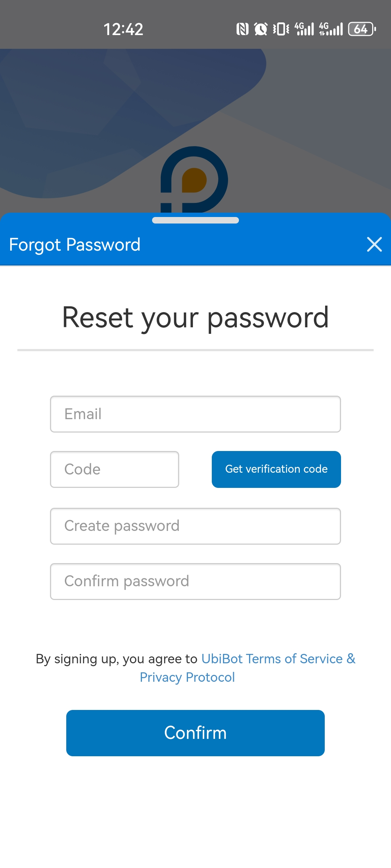391x868 pixels.
Task: Tap the NFC status icon
Action: pyautogui.click(x=242, y=29)
